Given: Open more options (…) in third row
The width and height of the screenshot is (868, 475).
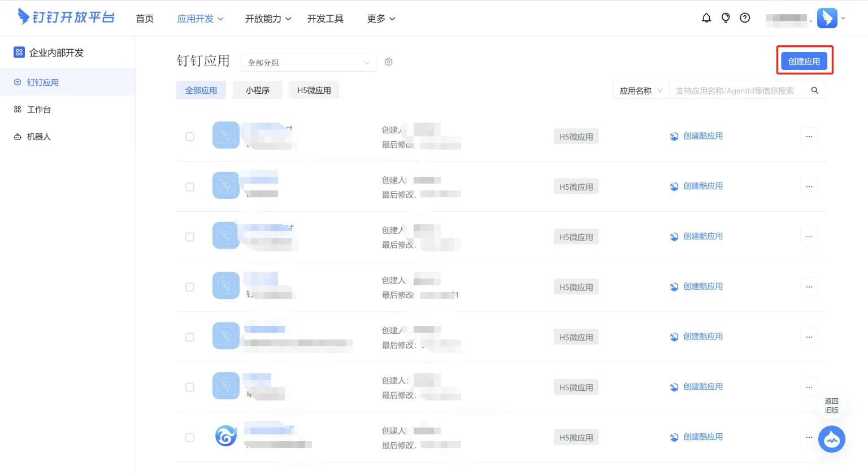Looking at the screenshot, I should point(809,237).
